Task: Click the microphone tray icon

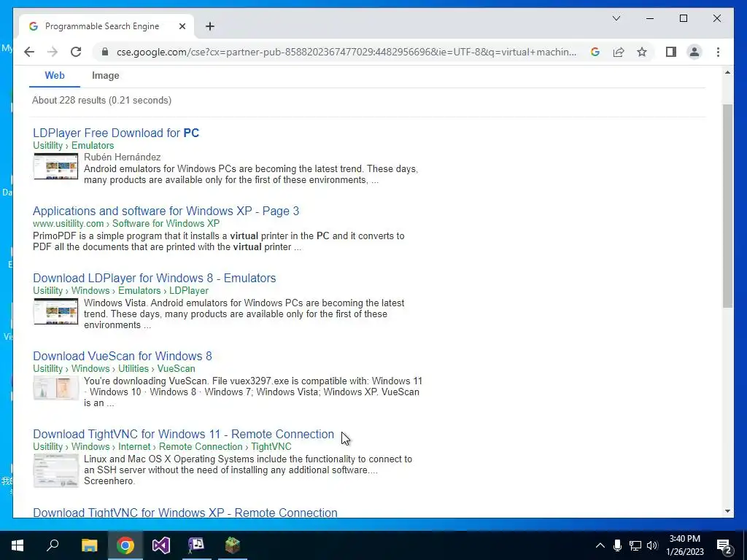Action: [x=617, y=545]
